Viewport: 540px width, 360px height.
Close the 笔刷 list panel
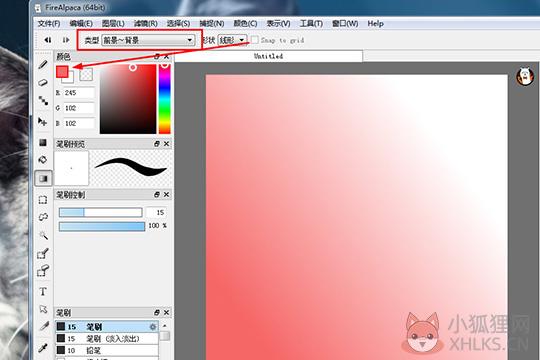point(167,312)
